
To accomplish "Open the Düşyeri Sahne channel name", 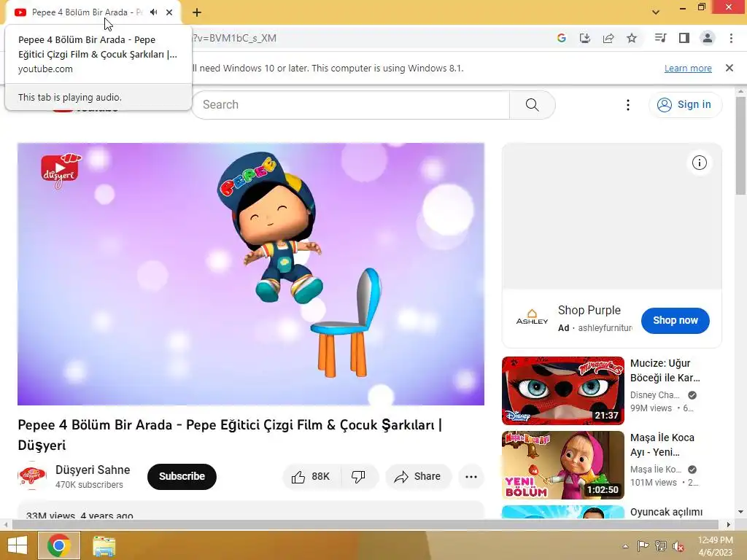I will (x=93, y=470).
